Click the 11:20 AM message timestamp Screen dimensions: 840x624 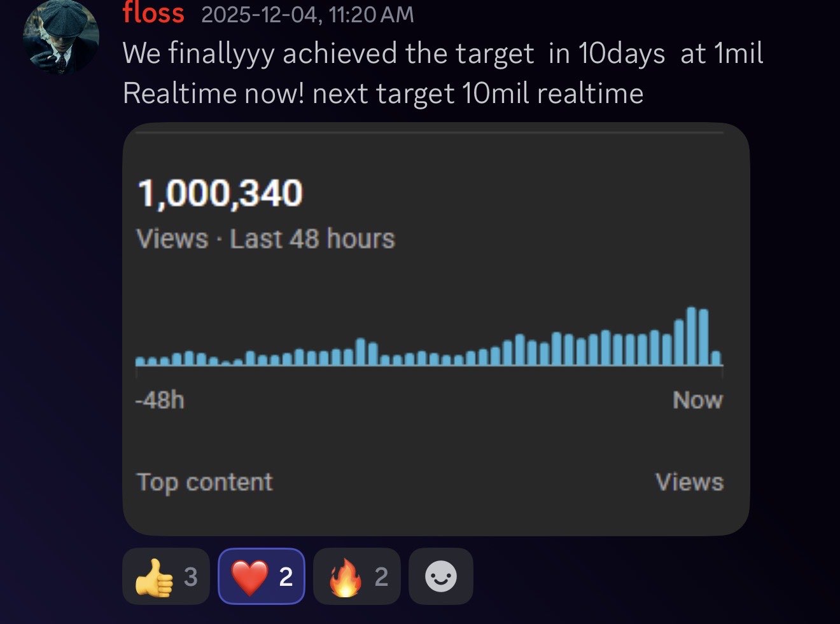(x=307, y=15)
